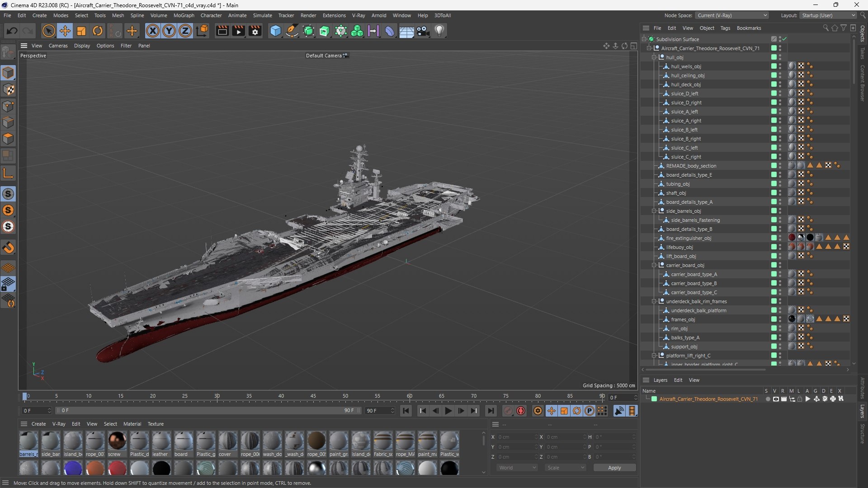Select the red material swatch
Screen dimensions: 868x488
[117, 468]
